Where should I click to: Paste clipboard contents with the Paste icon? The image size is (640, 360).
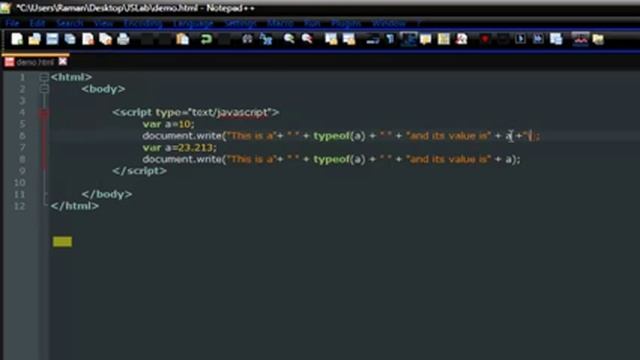[x=182, y=39]
